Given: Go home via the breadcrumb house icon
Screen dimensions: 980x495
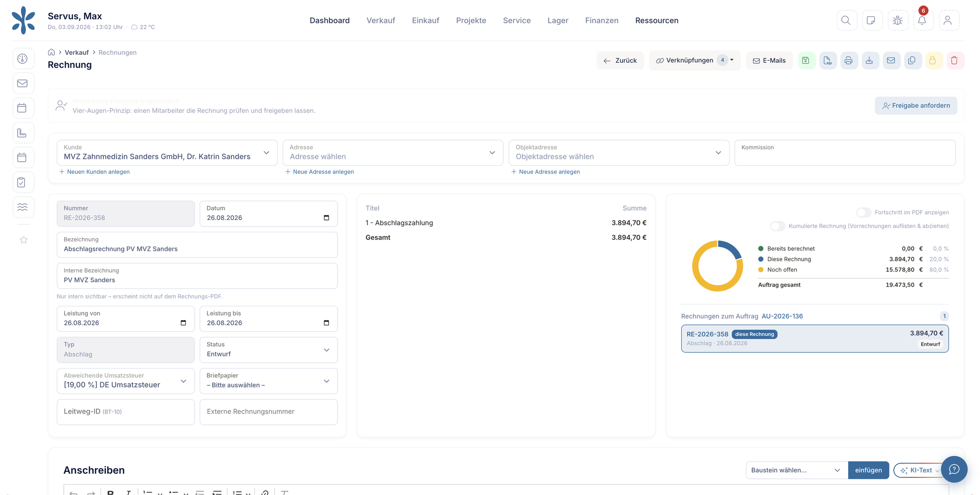Looking at the screenshot, I should (51, 52).
